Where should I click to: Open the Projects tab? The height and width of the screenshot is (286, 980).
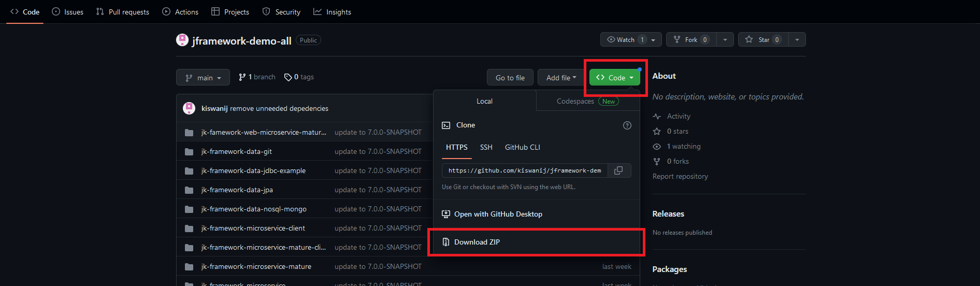click(230, 12)
